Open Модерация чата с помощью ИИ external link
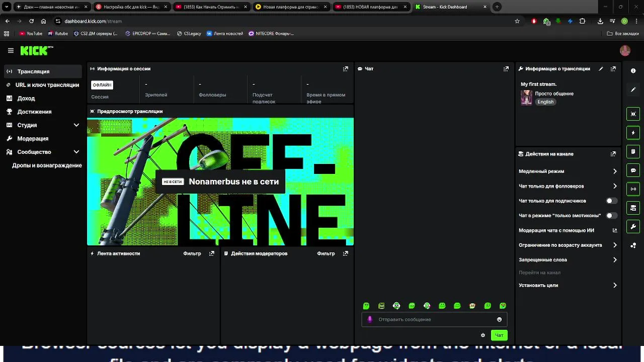The width and height of the screenshot is (644, 362). coord(614,230)
